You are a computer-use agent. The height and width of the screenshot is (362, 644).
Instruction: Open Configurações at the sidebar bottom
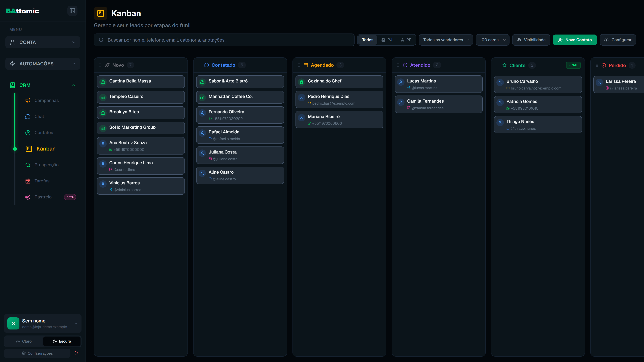37,353
